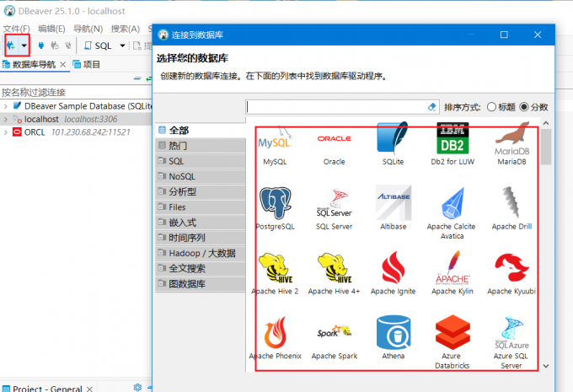Open the 文件(F) menu
The width and height of the screenshot is (573, 392).
click(x=17, y=29)
